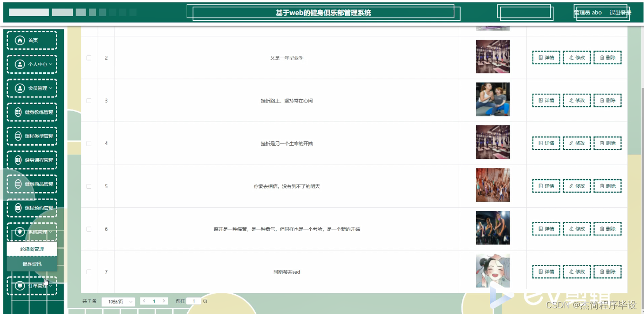Click 详情 button on row 5
Viewport: 644px width, 314px height.
(x=546, y=186)
